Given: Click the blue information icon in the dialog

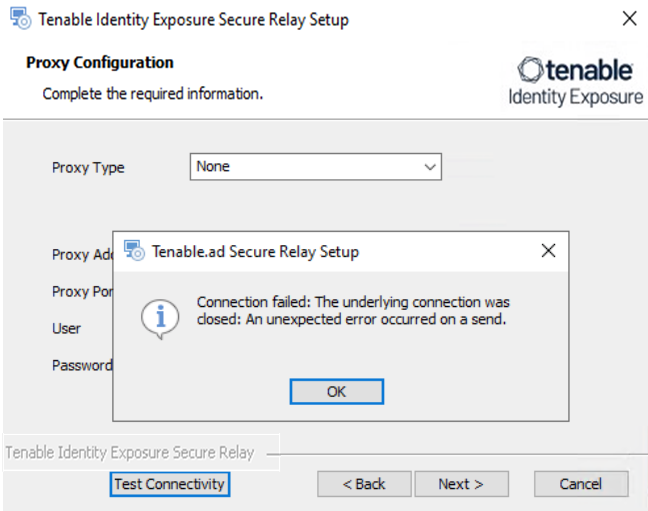Looking at the screenshot, I should [x=160, y=319].
